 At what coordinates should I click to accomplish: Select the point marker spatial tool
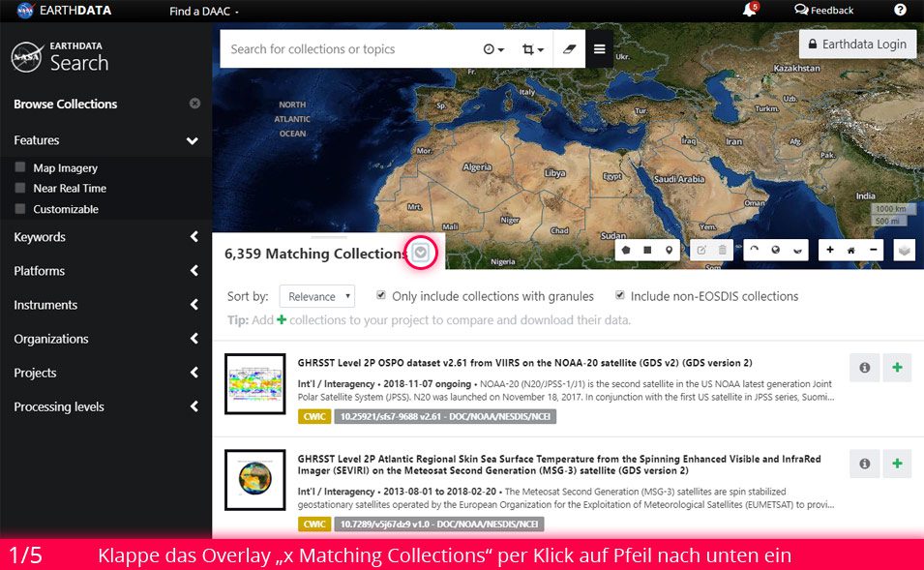[669, 250]
